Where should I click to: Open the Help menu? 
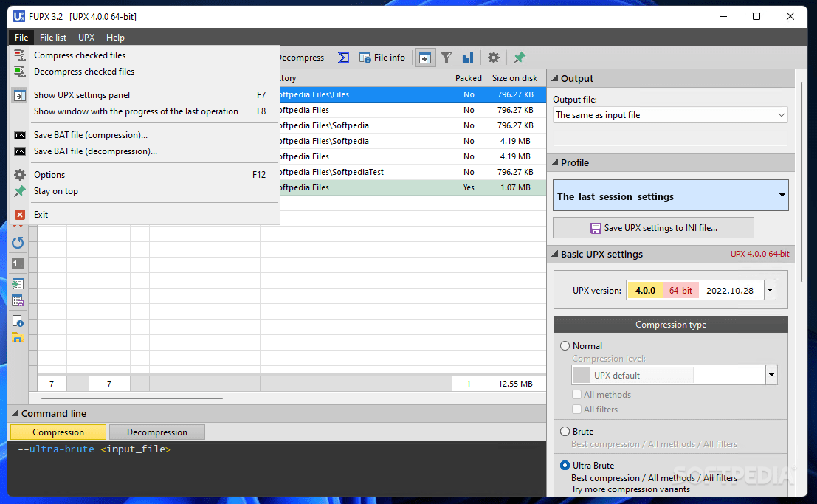coord(115,38)
